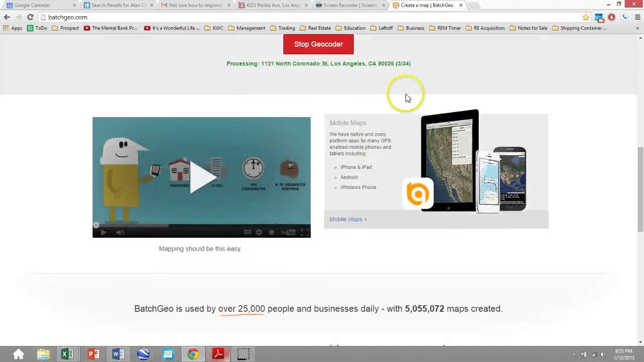Open a new tab with the new-tab button
This screenshot has height=362, width=644.
(474, 5)
